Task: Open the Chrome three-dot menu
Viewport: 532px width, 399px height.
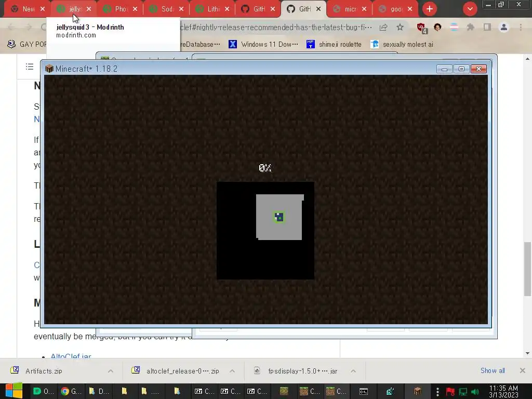Action: coord(521,27)
